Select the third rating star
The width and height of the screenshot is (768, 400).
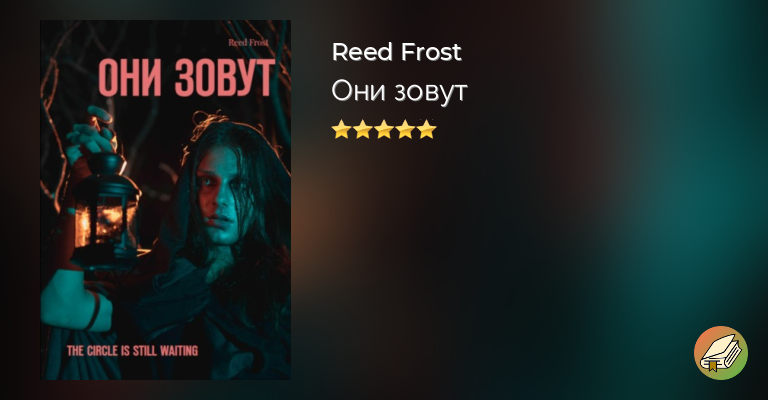pos(384,129)
